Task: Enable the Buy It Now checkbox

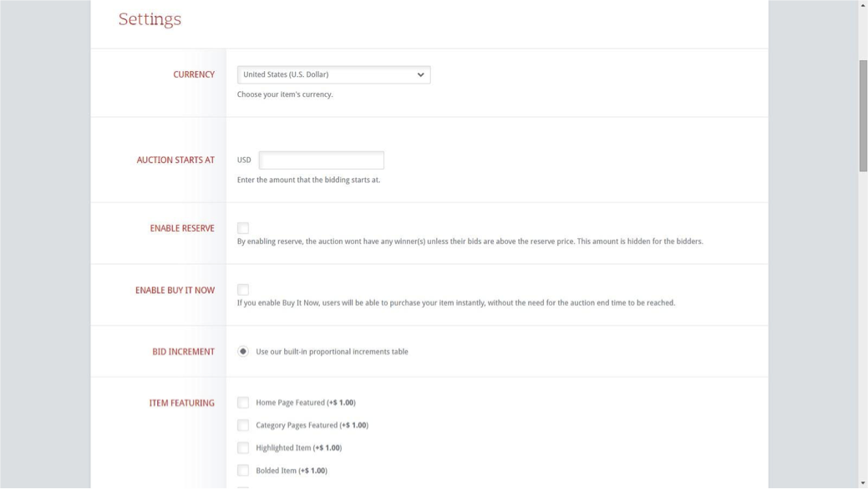Action: click(x=243, y=290)
